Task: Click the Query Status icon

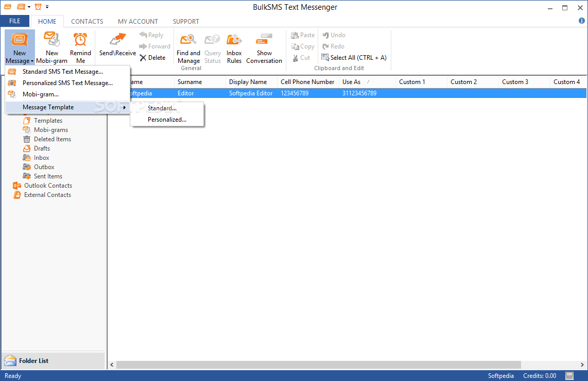Action: (x=212, y=39)
